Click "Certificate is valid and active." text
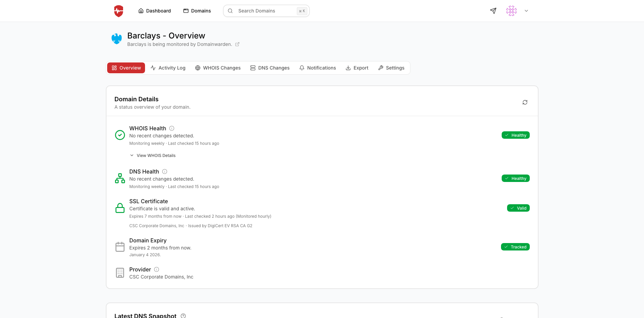This screenshot has height=318, width=644. pos(162,209)
